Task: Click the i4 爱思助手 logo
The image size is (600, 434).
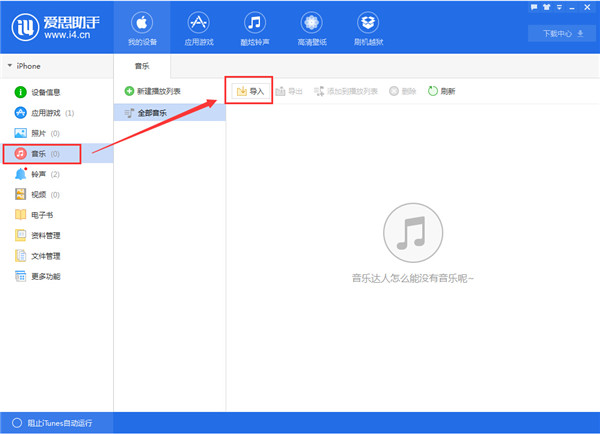Action: point(56,27)
